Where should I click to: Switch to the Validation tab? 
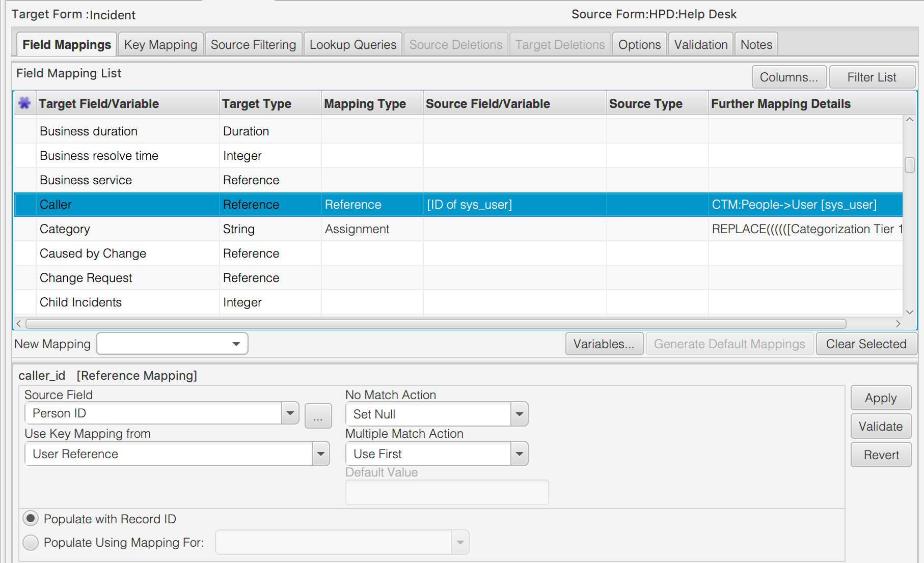(x=700, y=44)
